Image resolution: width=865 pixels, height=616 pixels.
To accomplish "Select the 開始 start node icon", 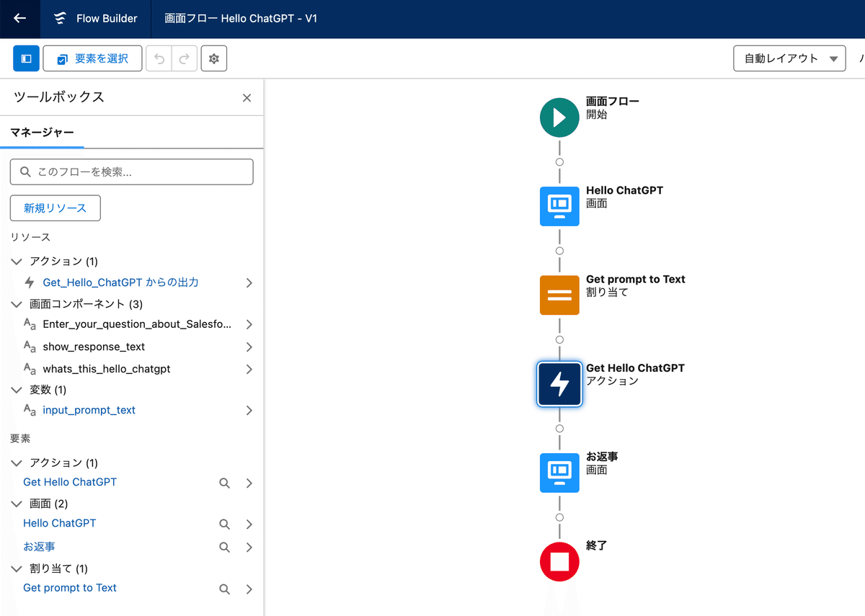I will pyautogui.click(x=559, y=117).
